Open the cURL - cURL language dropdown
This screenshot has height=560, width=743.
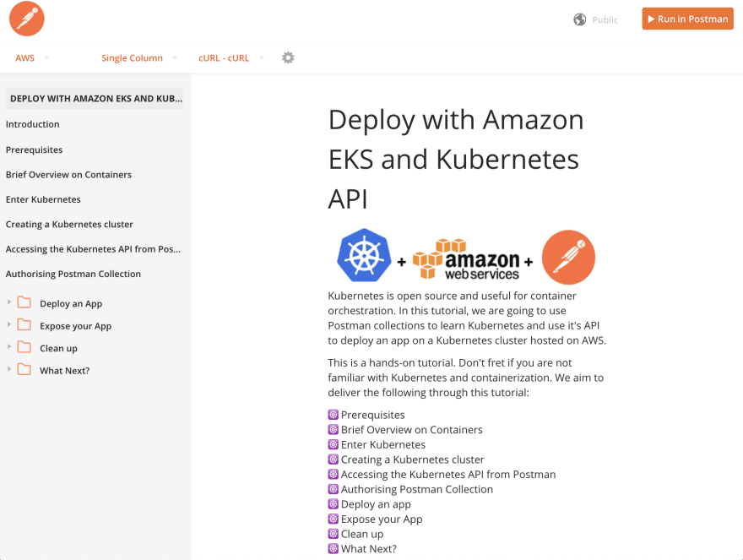pyautogui.click(x=231, y=57)
